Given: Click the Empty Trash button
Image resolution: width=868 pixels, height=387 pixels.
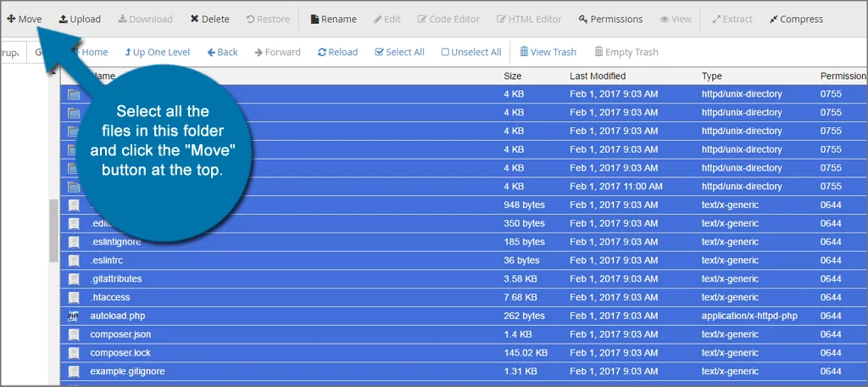Looking at the screenshot, I should [626, 52].
